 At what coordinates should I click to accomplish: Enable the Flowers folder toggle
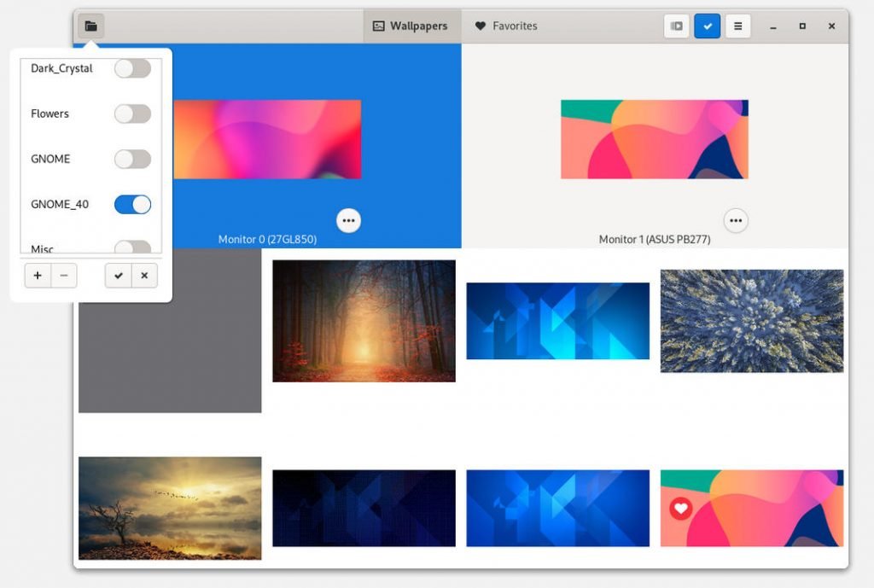click(x=132, y=114)
